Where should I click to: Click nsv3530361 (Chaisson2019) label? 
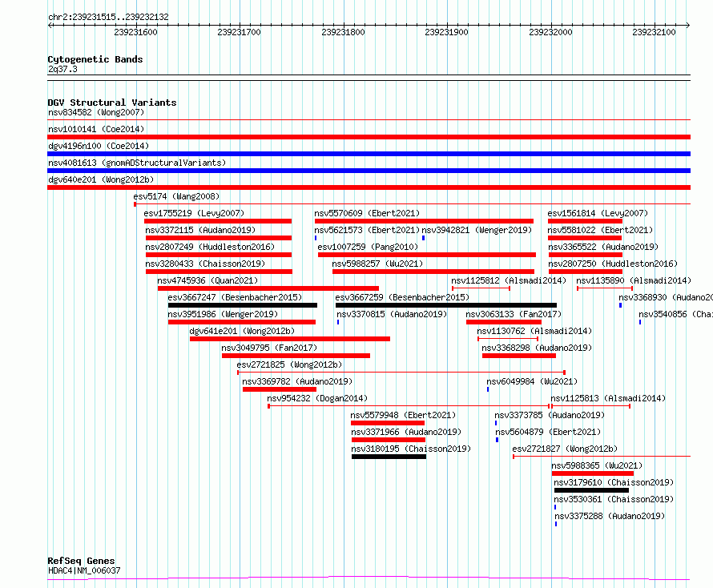(x=614, y=499)
